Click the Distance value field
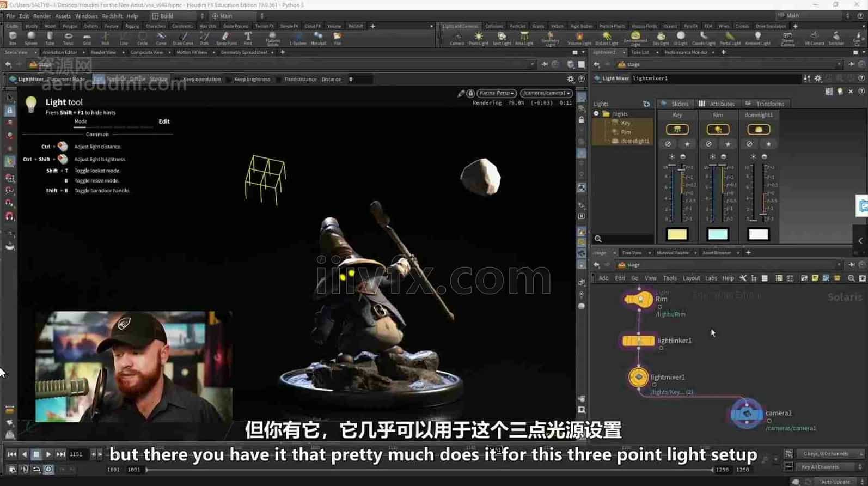This screenshot has height=486, width=868. point(359,80)
